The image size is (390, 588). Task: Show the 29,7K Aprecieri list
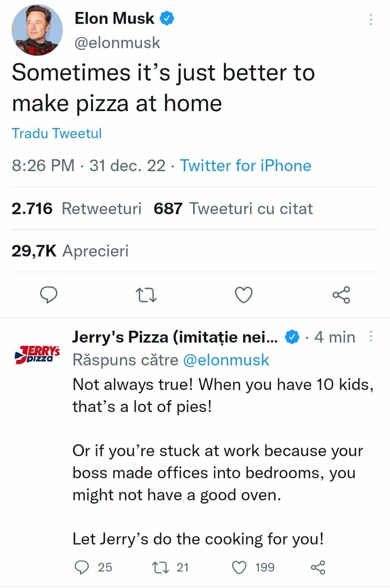coord(70,251)
